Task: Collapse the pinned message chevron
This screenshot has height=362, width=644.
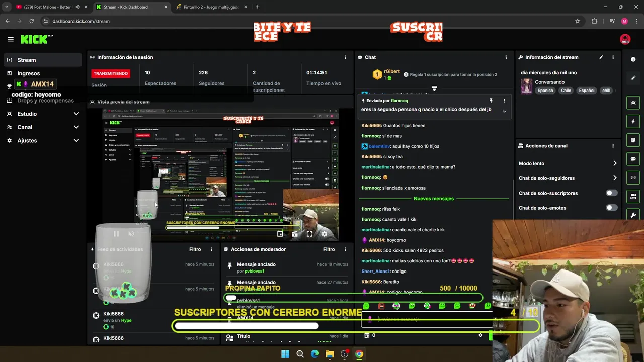Action: [504, 111]
